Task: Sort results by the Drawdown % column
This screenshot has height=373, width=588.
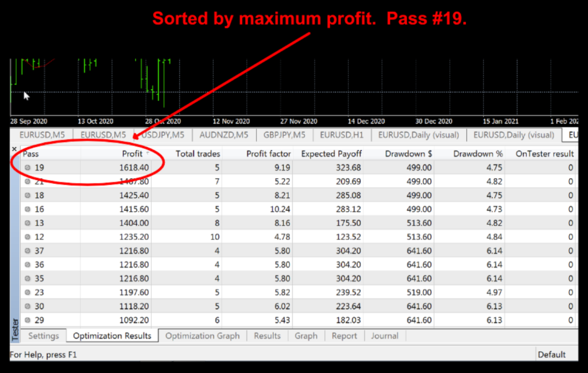Action: click(x=477, y=154)
